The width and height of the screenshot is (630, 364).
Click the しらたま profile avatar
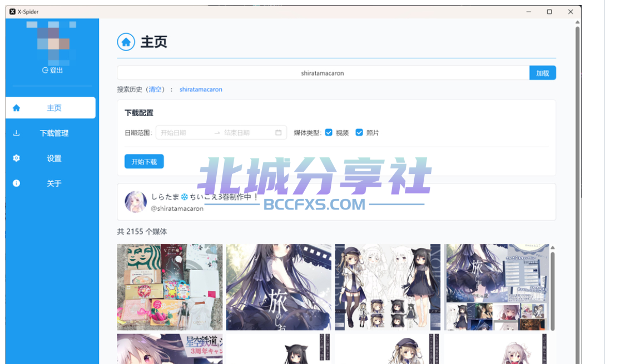pos(136,202)
